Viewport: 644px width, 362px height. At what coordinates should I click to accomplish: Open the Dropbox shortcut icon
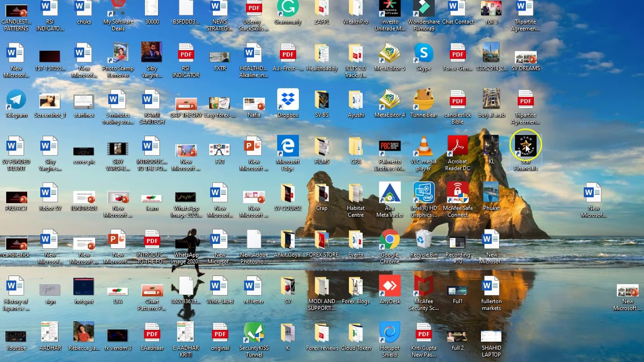point(288,104)
